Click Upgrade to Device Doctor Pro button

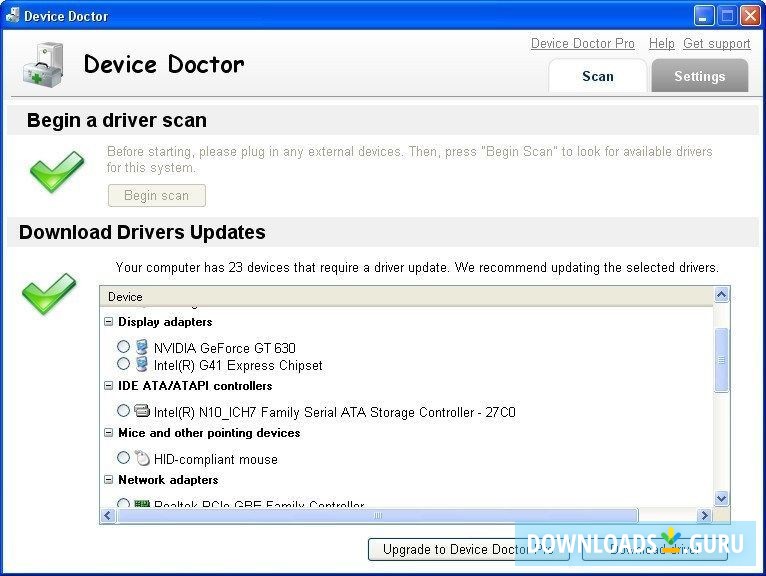point(468,550)
